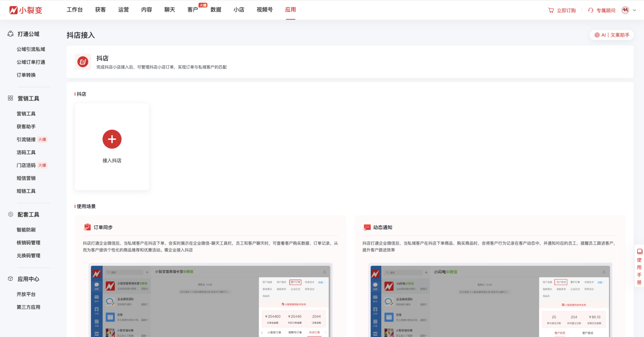The image size is (644, 337).
Task: Open 短信营销 in sidebar
Action: click(26, 178)
